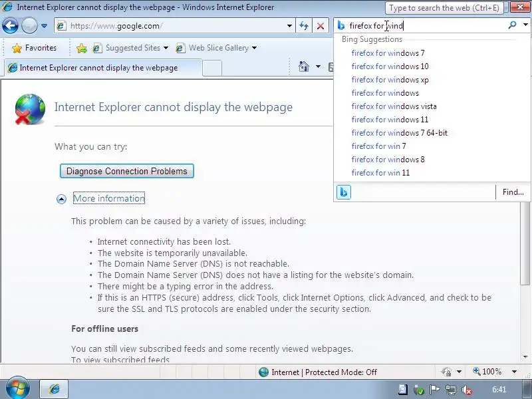532x399 pixels.
Task: Expand the Home button dropdown arrow
Action: point(318,66)
